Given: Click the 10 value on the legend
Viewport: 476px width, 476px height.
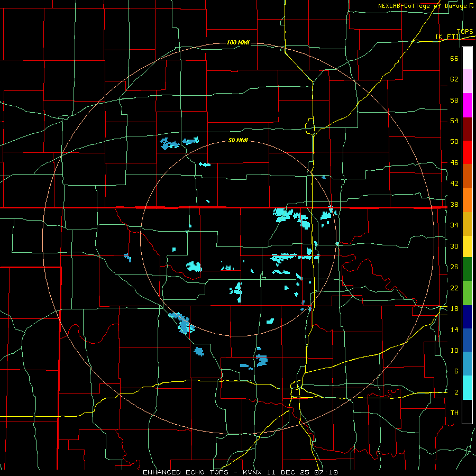Looking at the screenshot, I should click(454, 351).
